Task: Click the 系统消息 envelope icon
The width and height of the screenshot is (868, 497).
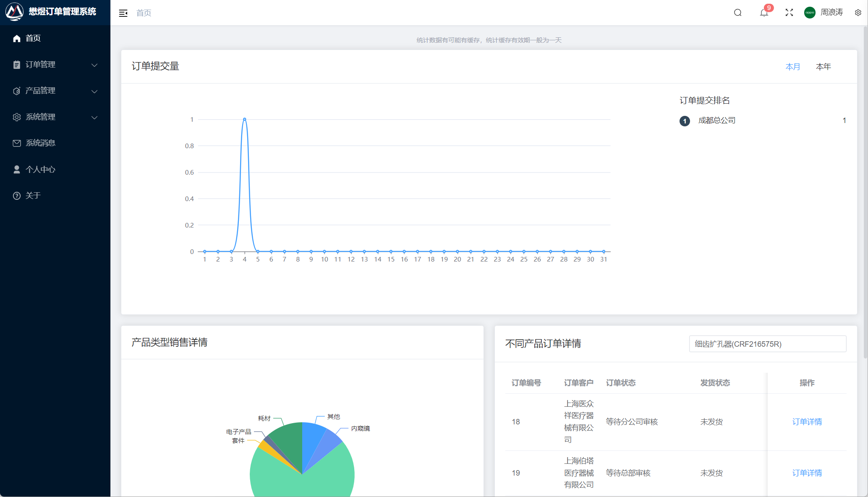Action: (x=17, y=143)
